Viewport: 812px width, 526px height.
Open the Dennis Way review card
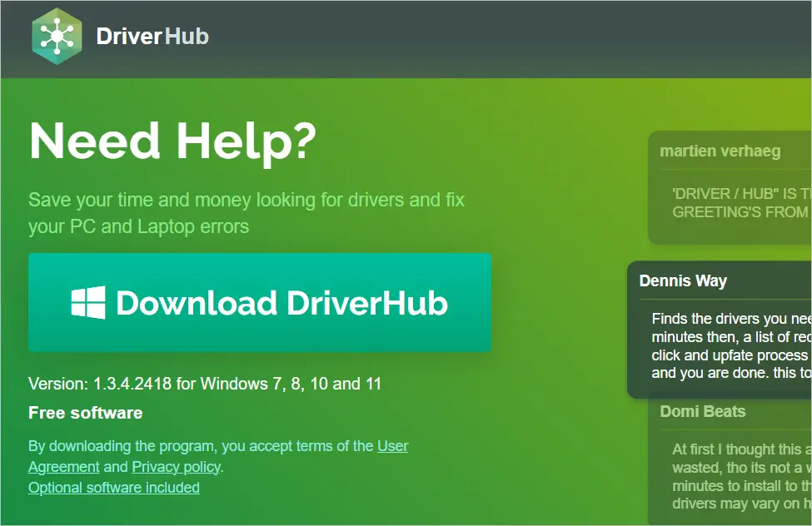720,330
